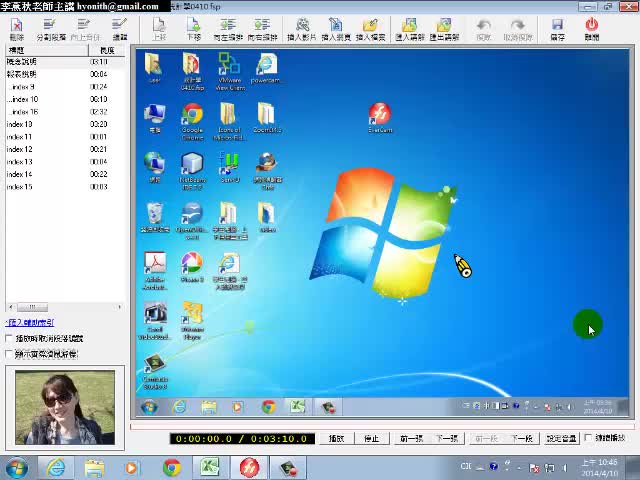Click the presenter webcam thumbnail
Screen dimensions: 640x480
point(65,407)
